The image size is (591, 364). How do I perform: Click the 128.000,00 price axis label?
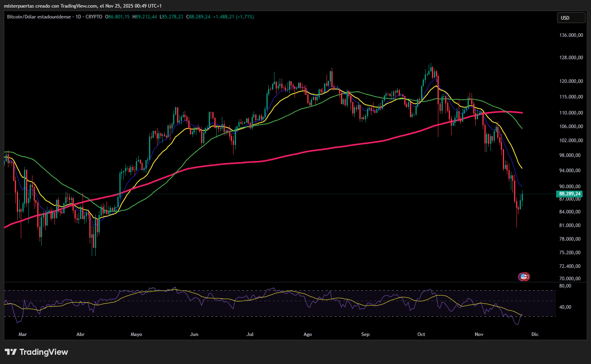pyautogui.click(x=571, y=58)
